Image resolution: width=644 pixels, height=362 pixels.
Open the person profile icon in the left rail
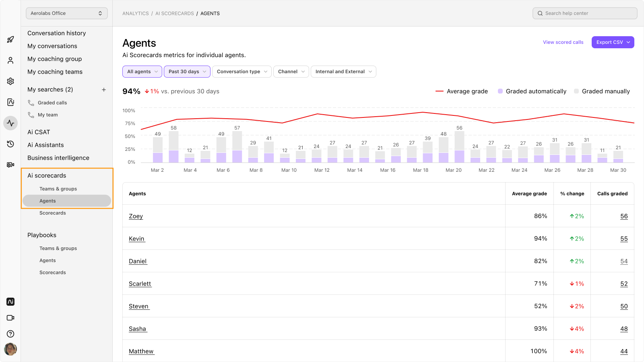pyautogui.click(x=10, y=60)
